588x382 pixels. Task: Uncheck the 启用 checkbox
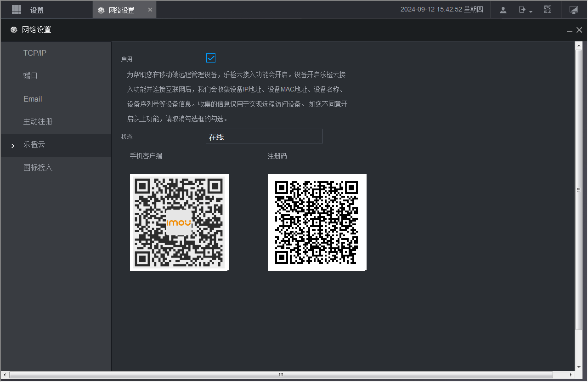point(211,58)
